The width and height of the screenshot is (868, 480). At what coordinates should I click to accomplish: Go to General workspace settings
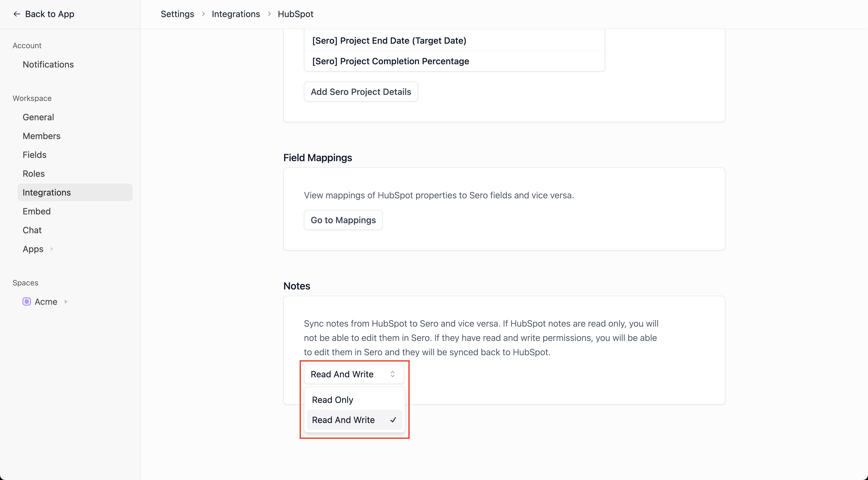point(38,117)
